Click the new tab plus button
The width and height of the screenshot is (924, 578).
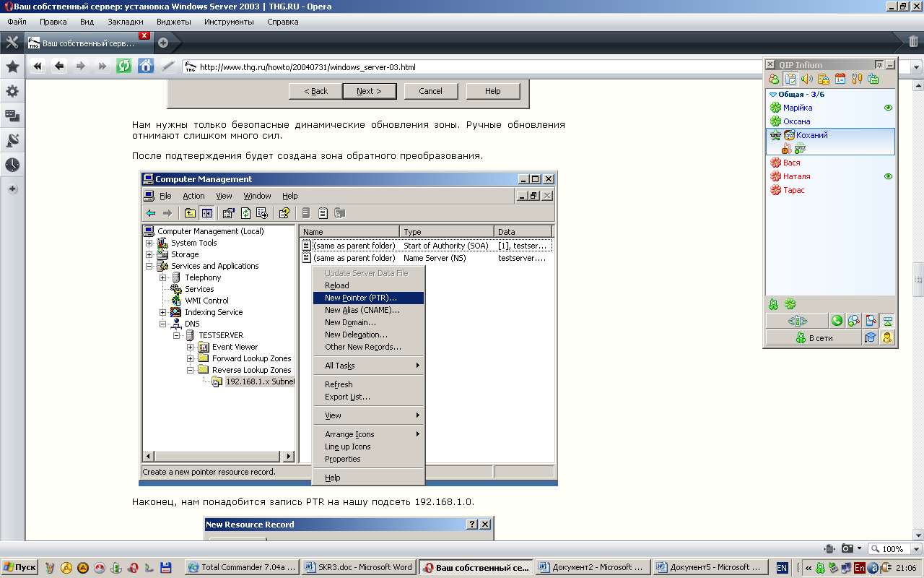coord(163,43)
